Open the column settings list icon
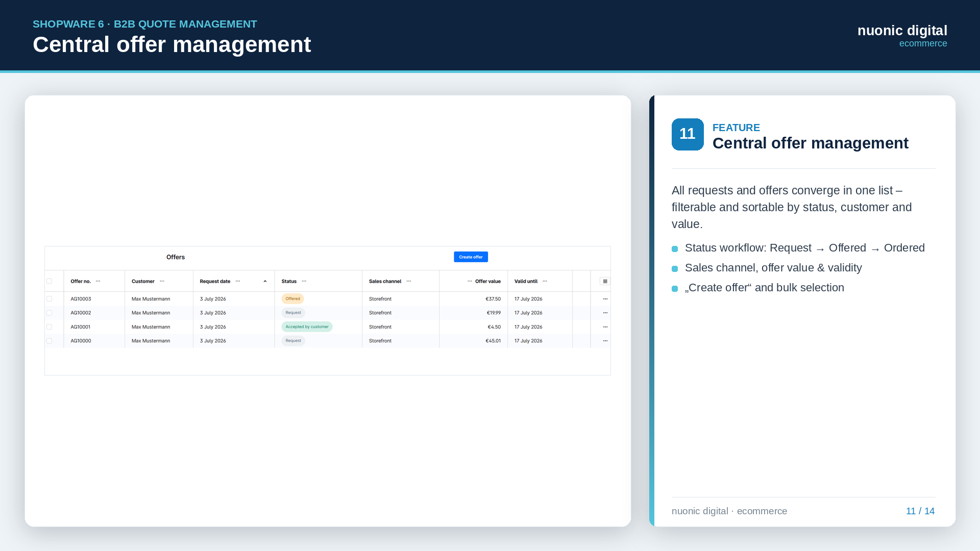Viewport: 980px width, 551px height. (605, 281)
